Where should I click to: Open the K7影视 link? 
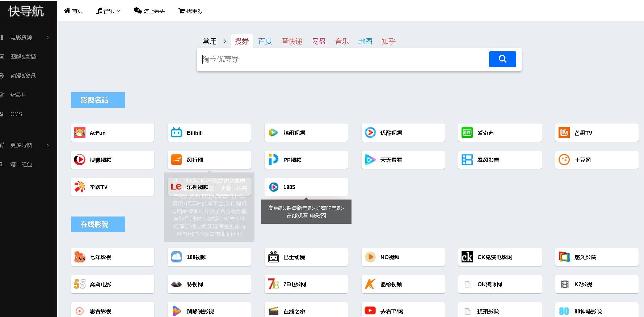tap(597, 284)
